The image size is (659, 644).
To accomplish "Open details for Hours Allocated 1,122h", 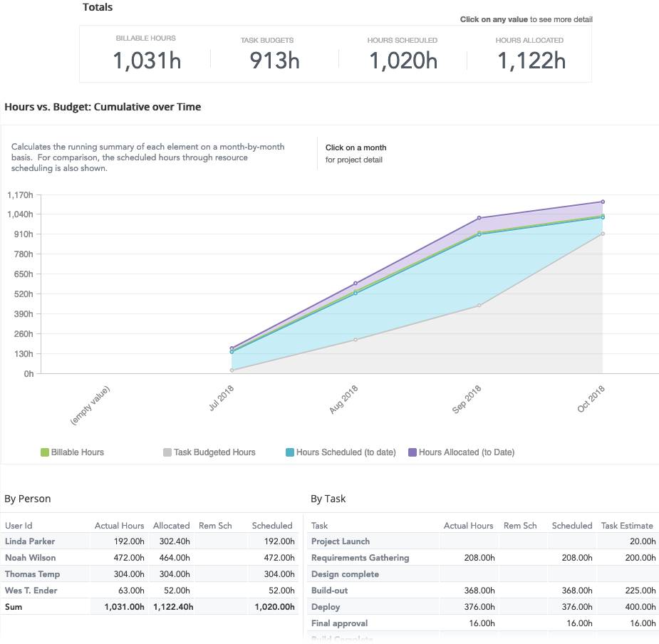I will (x=531, y=61).
